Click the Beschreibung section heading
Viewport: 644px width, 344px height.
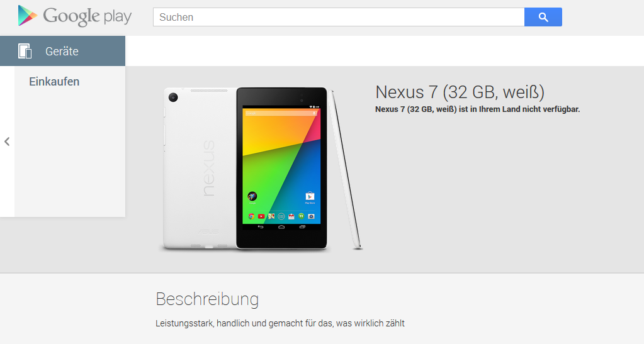pos(207,299)
